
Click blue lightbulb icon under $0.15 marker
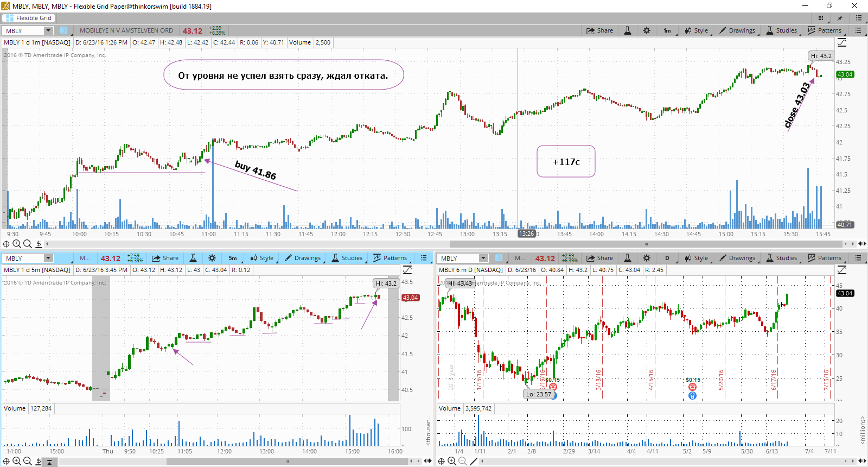click(692, 395)
